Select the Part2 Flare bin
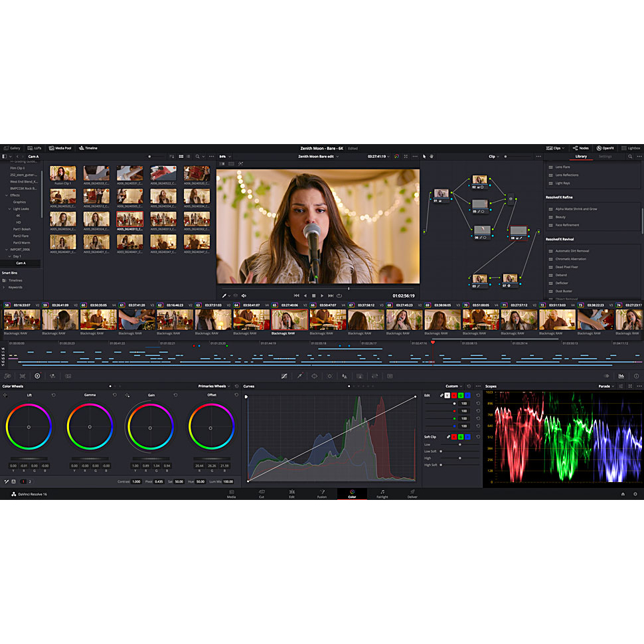Image resolution: width=644 pixels, height=644 pixels. click(x=21, y=236)
